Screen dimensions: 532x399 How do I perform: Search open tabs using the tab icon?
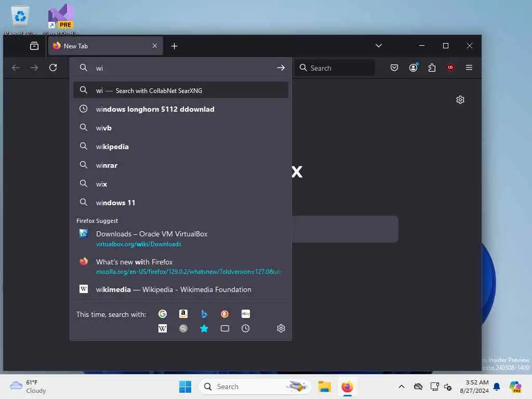click(224, 328)
